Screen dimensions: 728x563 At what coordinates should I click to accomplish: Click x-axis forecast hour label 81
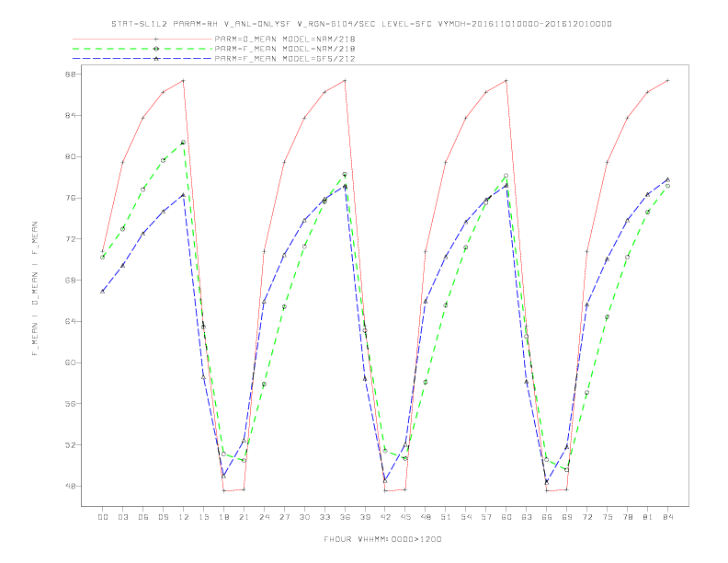coord(648,517)
